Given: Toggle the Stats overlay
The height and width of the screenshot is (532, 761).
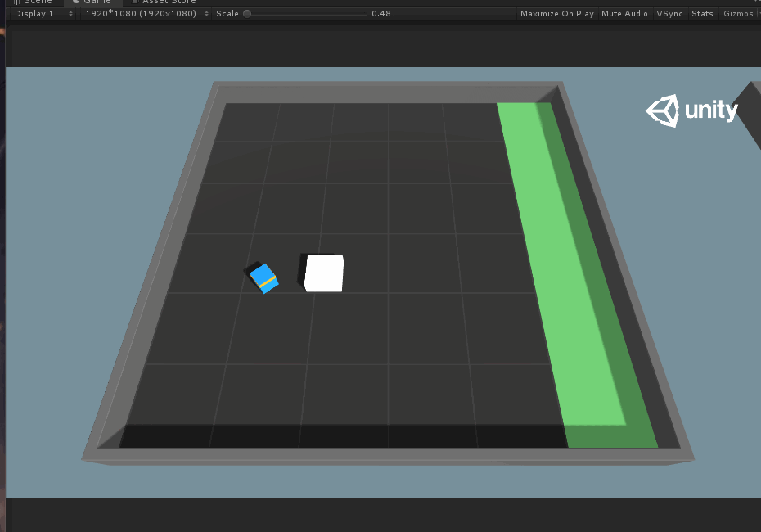Looking at the screenshot, I should [x=702, y=14].
